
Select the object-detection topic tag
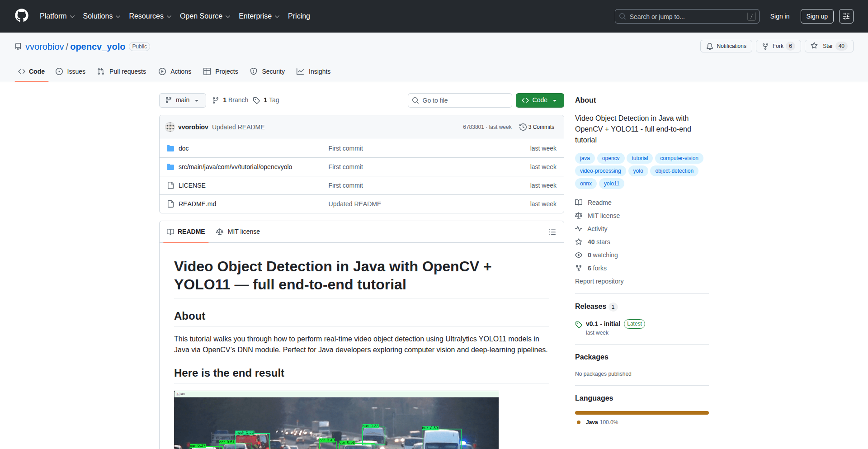[674, 171]
